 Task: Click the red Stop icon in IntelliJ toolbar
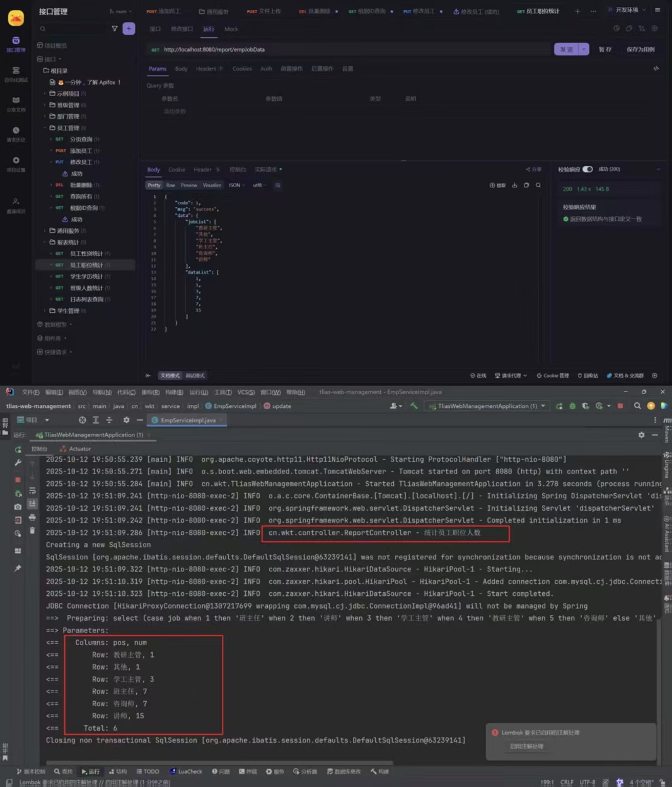[620, 406]
